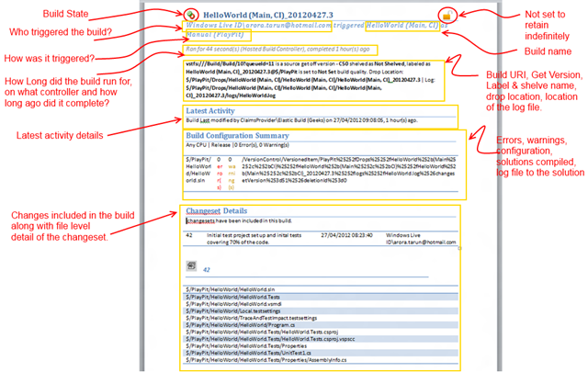Click the unlocked padlock retention icon

coord(447,16)
